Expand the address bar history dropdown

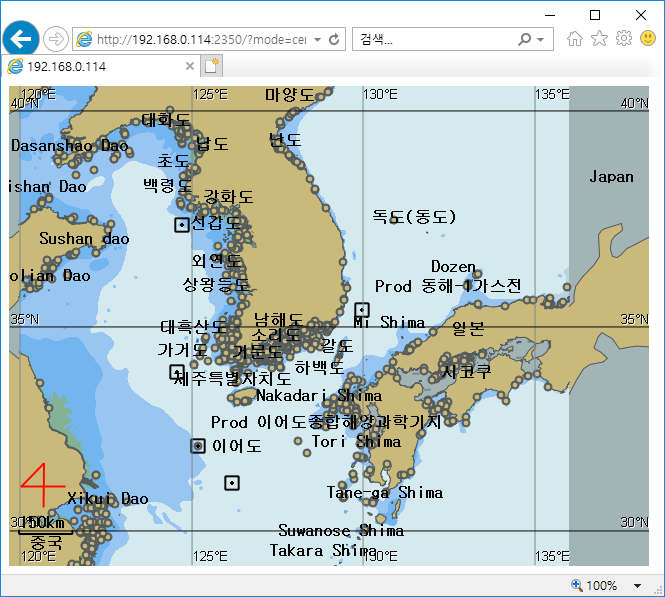(317, 40)
